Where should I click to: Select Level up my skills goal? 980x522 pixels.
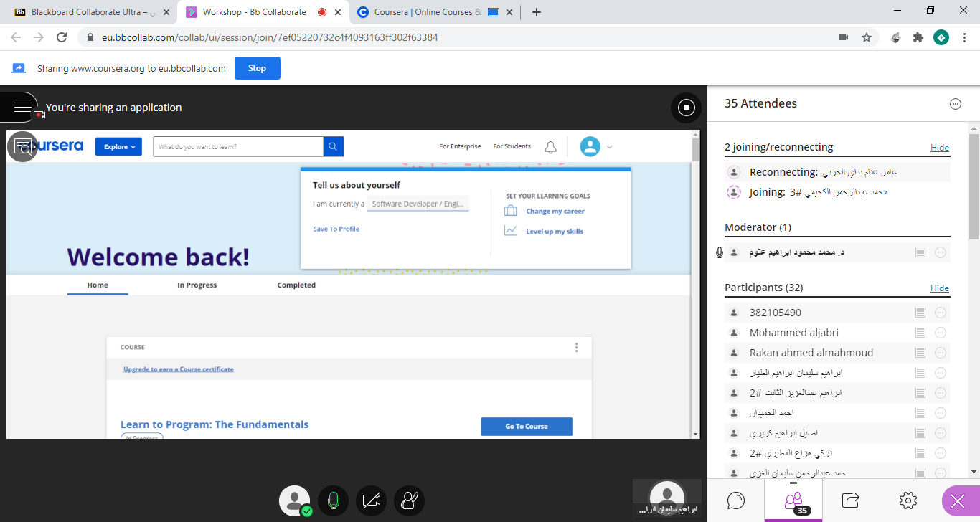point(555,232)
